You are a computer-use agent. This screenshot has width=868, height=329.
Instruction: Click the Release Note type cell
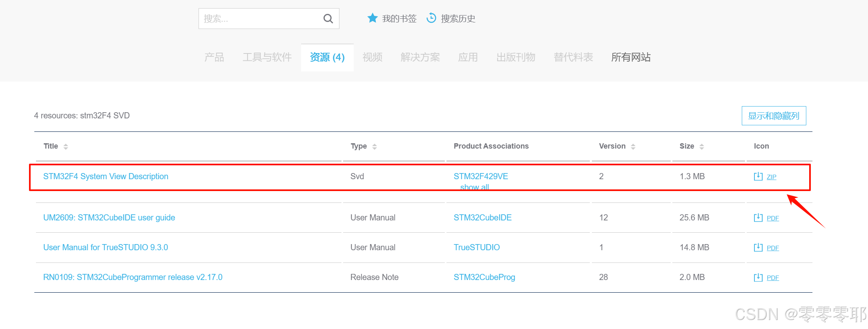click(x=374, y=277)
